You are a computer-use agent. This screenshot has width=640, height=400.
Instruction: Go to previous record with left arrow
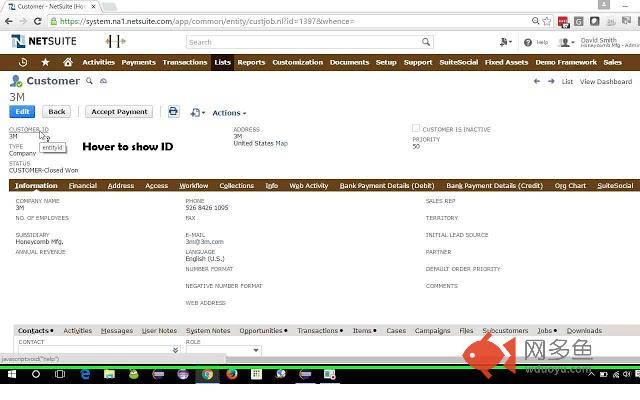click(x=537, y=81)
